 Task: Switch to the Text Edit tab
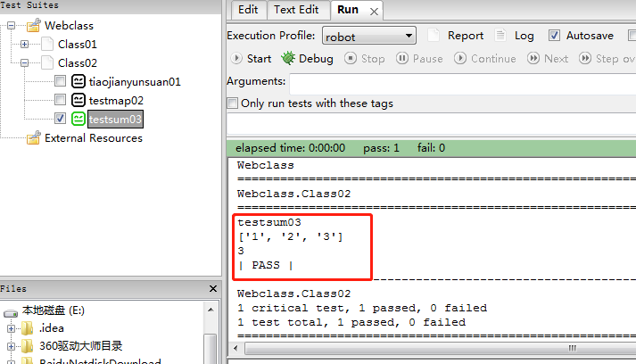point(296,10)
